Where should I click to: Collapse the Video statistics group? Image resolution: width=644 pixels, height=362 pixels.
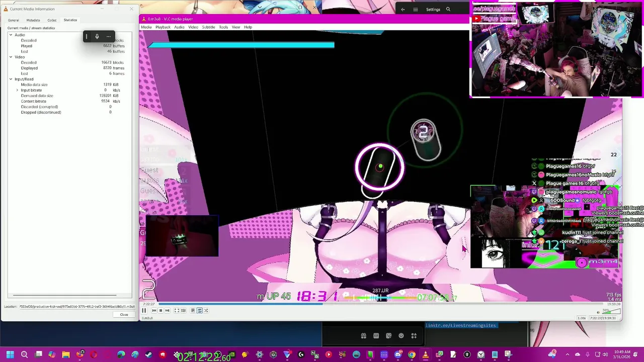point(11,57)
